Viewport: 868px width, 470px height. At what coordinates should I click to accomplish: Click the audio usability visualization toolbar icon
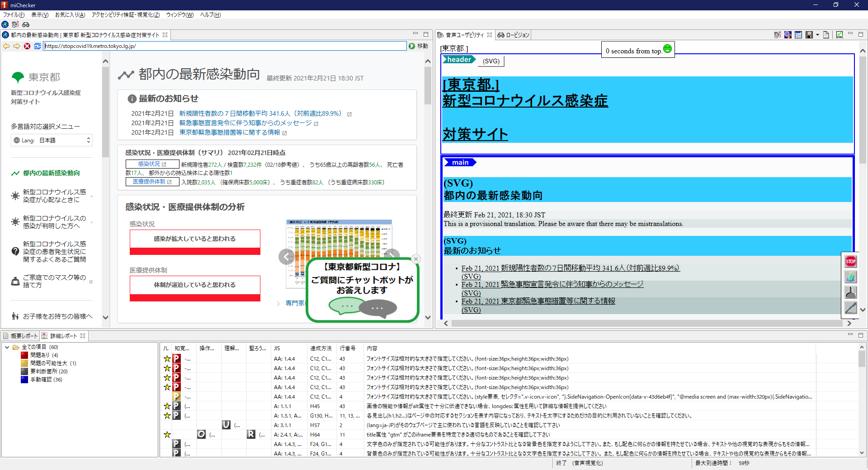point(15,24)
